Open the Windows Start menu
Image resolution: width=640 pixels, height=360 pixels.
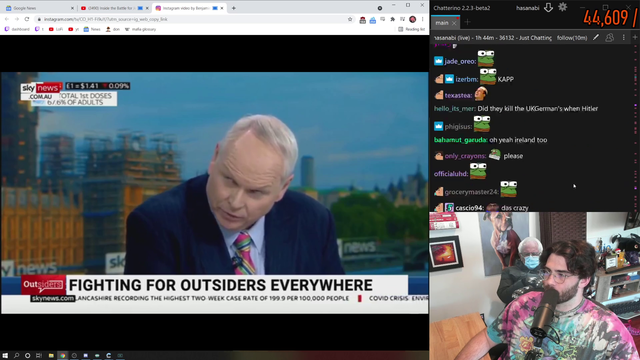(5, 356)
